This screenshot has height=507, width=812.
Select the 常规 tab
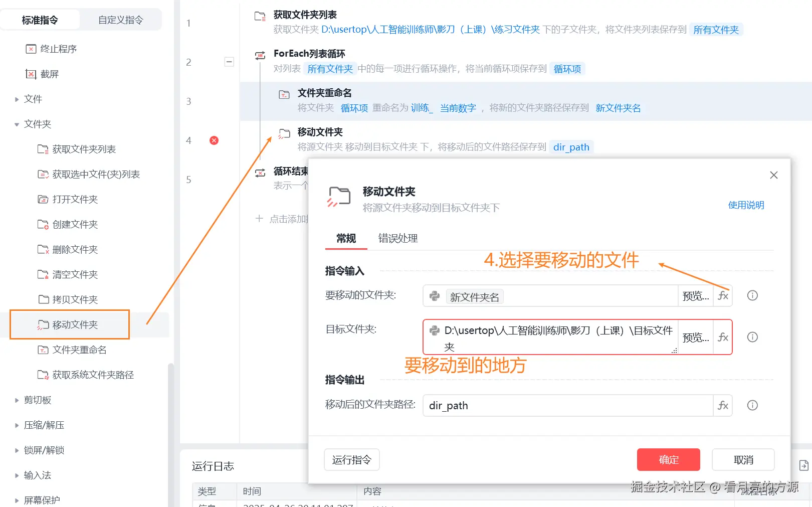tap(346, 238)
